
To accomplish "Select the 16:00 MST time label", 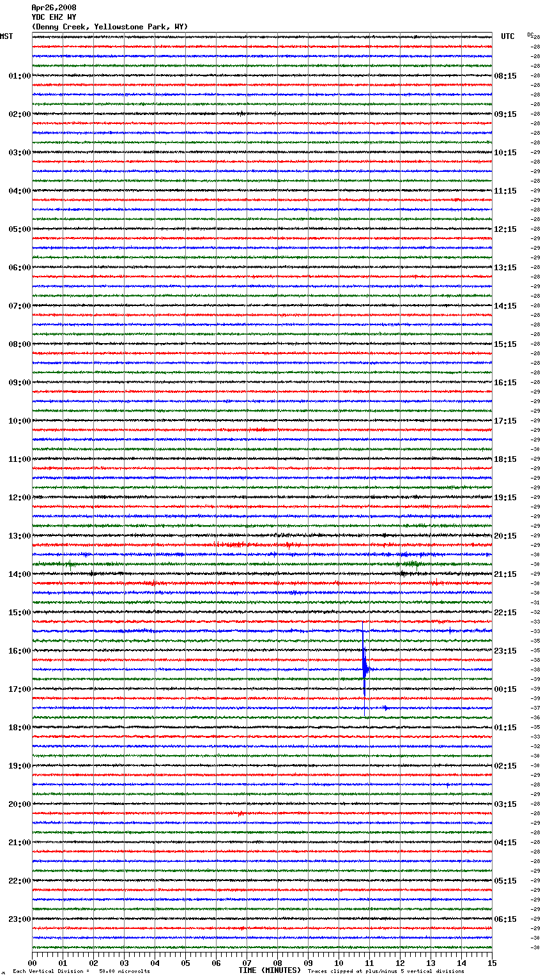I will coord(20,651).
